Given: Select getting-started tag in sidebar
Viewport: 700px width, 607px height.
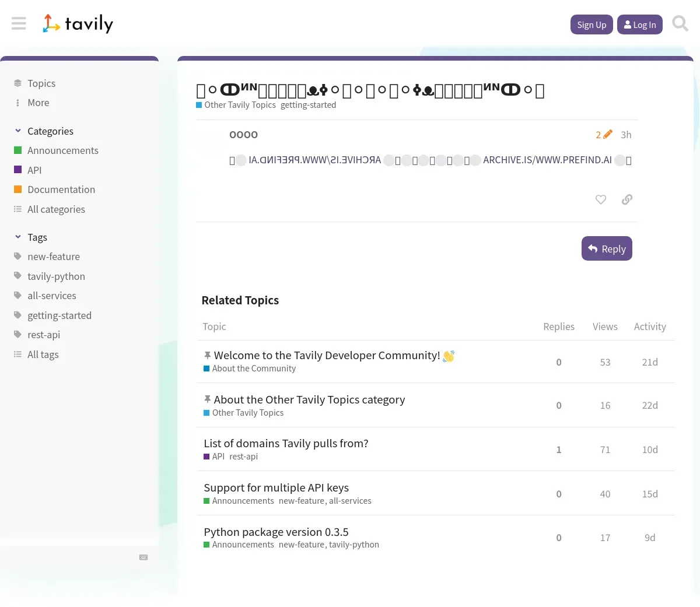Looking at the screenshot, I should tap(60, 315).
